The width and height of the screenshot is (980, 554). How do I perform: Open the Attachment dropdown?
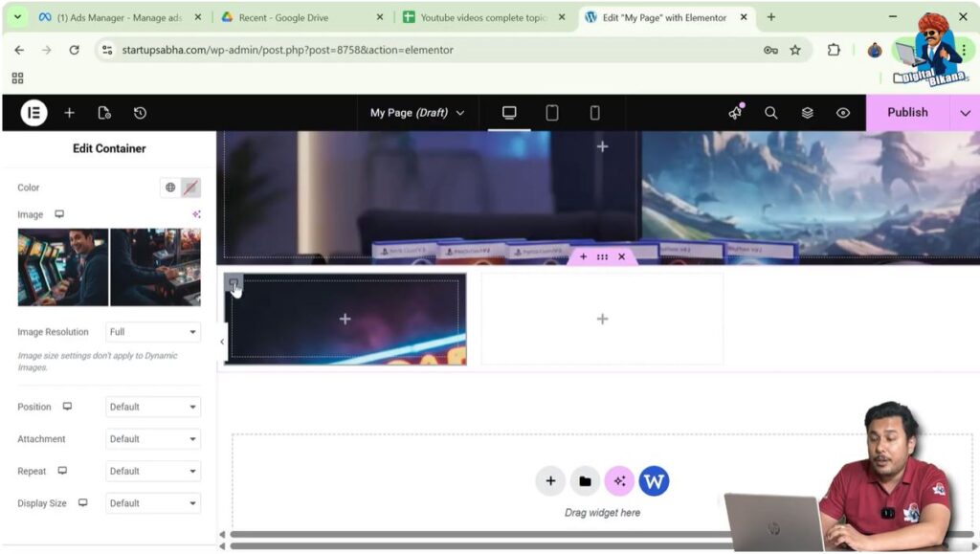[153, 439]
